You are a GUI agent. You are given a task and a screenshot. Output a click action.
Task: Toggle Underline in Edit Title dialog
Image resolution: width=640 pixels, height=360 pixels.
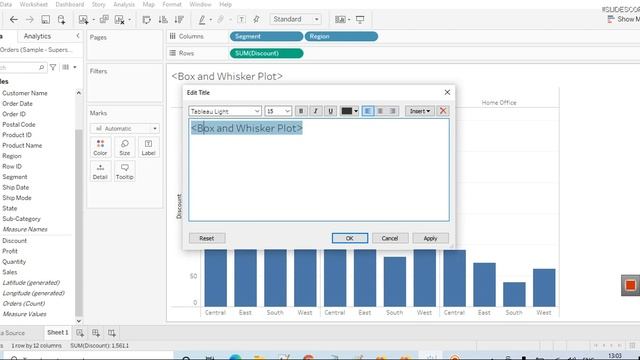click(x=330, y=111)
